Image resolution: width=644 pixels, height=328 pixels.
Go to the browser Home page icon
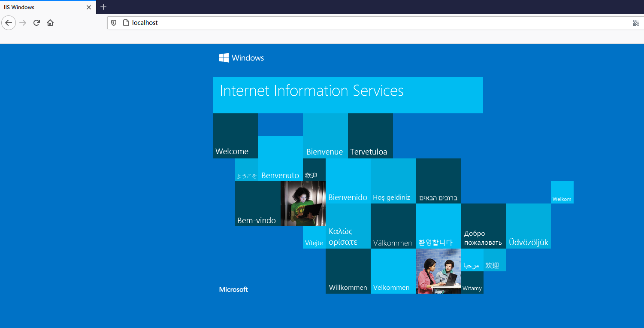point(50,23)
